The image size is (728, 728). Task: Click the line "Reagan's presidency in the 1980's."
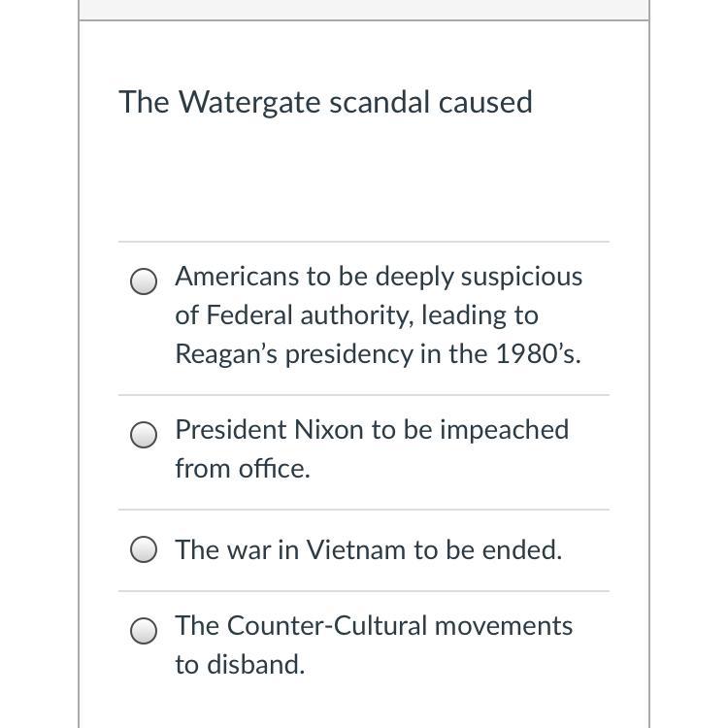378,354
